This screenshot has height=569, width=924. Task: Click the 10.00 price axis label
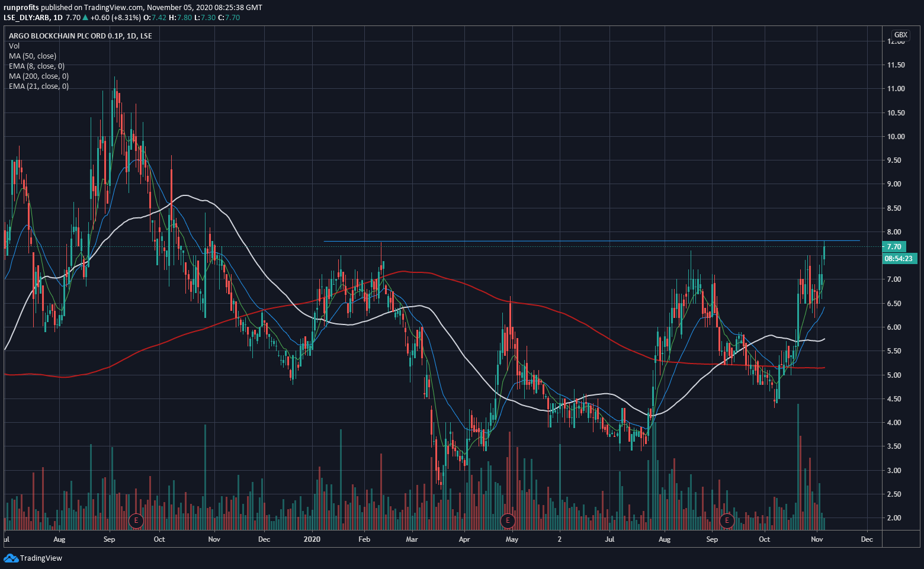point(896,137)
